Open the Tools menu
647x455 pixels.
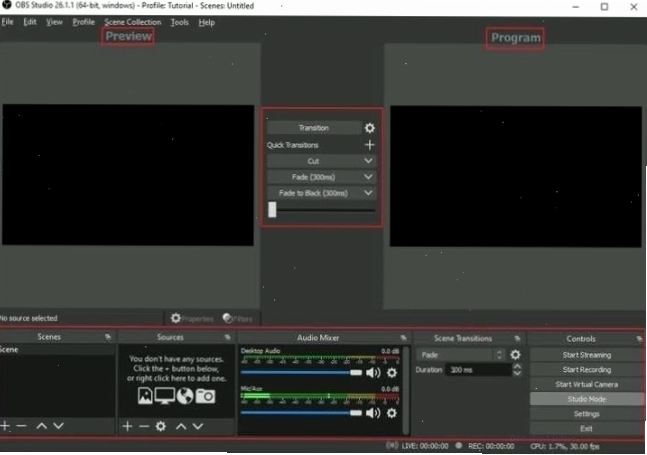(179, 22)
